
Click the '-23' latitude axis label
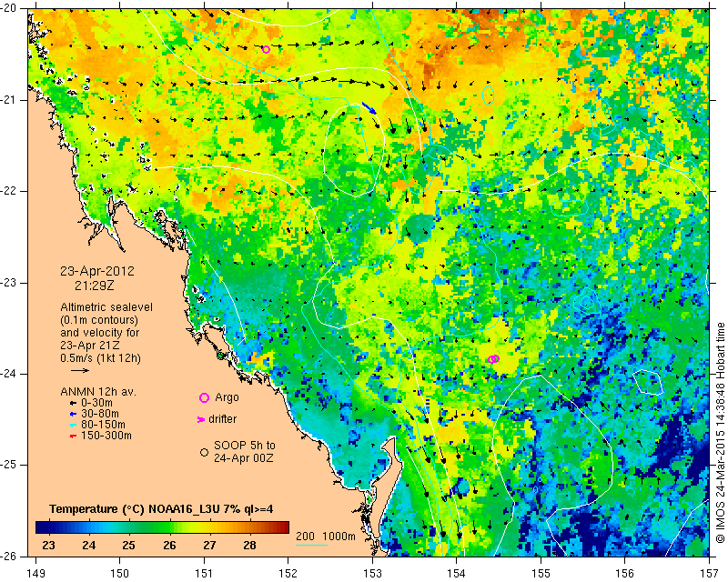(9, 283)
